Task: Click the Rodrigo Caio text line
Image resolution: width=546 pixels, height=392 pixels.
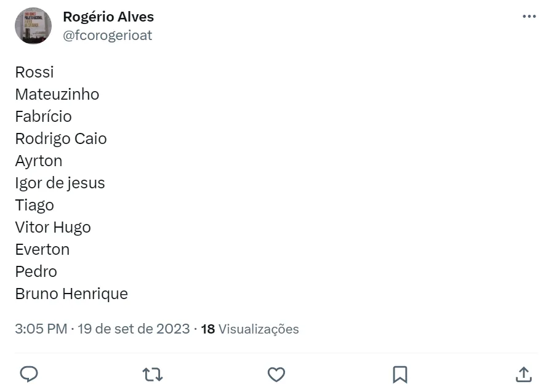Action: point(61,139)
